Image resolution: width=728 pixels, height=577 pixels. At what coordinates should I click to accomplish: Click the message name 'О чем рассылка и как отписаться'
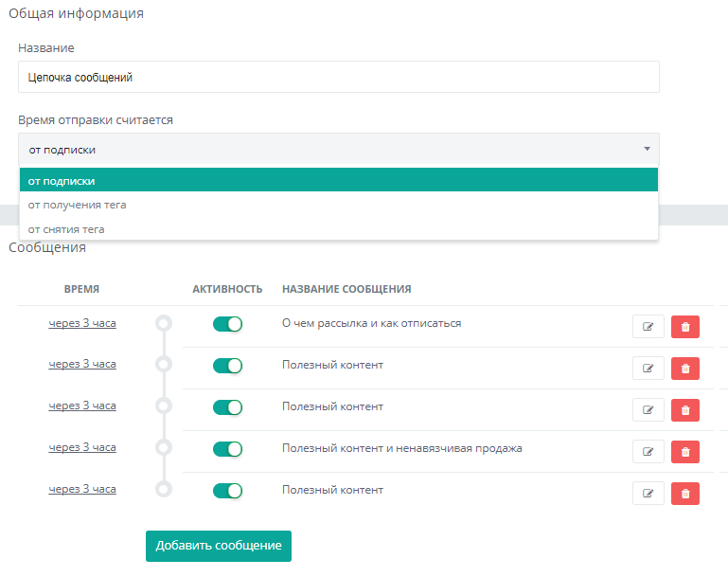click(x=371, y=323)
